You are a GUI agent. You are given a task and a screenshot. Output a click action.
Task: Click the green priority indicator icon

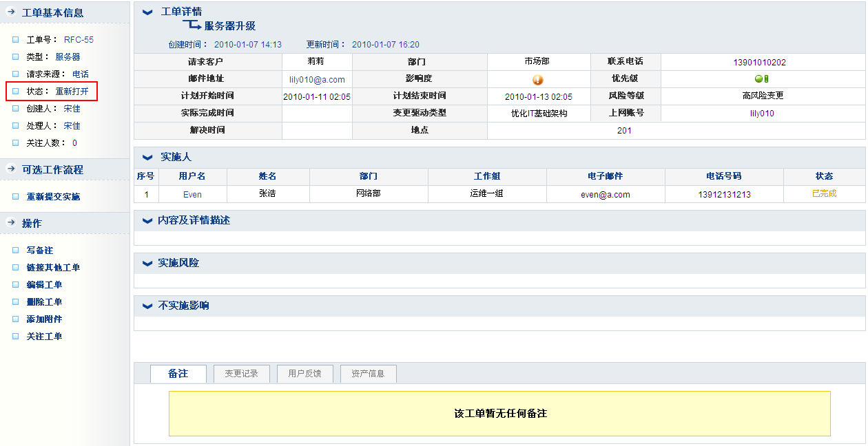[762, 79]
